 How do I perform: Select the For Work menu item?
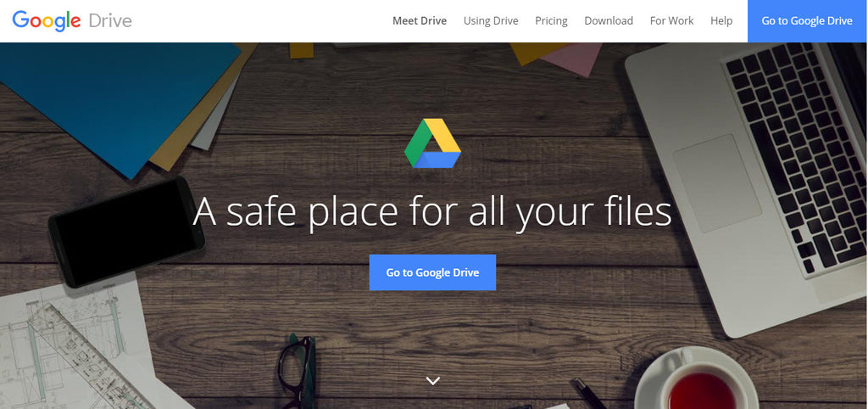click(x=671, y=21)
